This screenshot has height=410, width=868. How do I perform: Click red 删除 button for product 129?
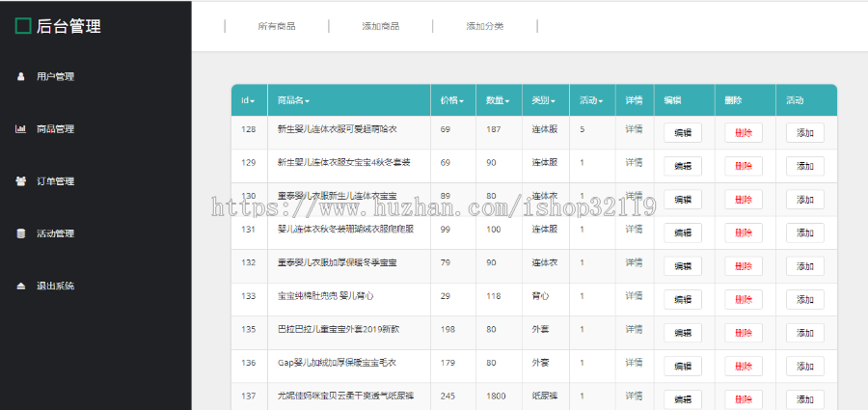tap(744, 166)
